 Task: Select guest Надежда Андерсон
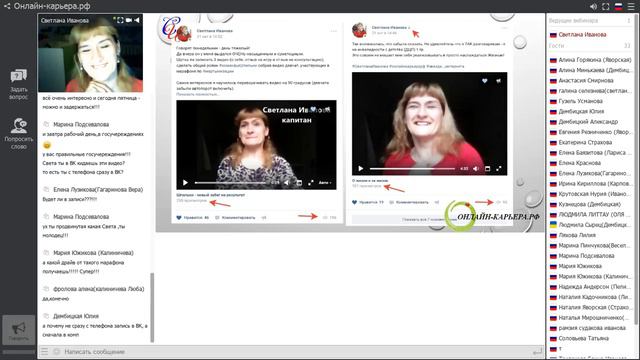[x=590, y=287]
